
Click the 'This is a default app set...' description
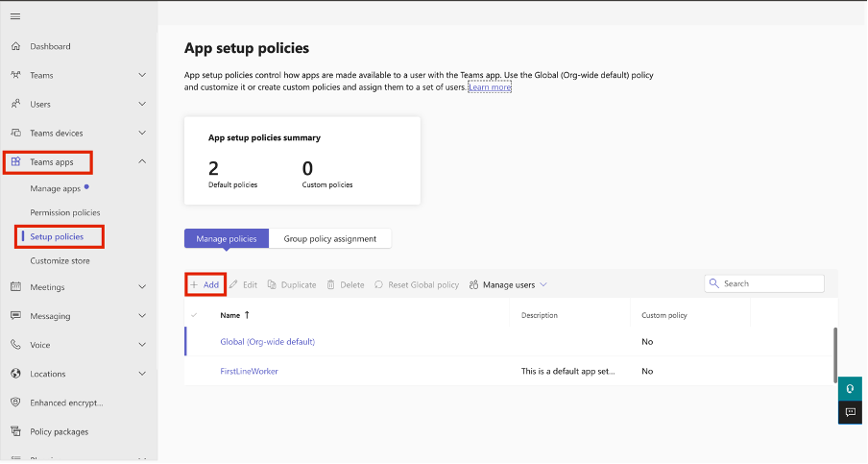(x=568, y=371)
